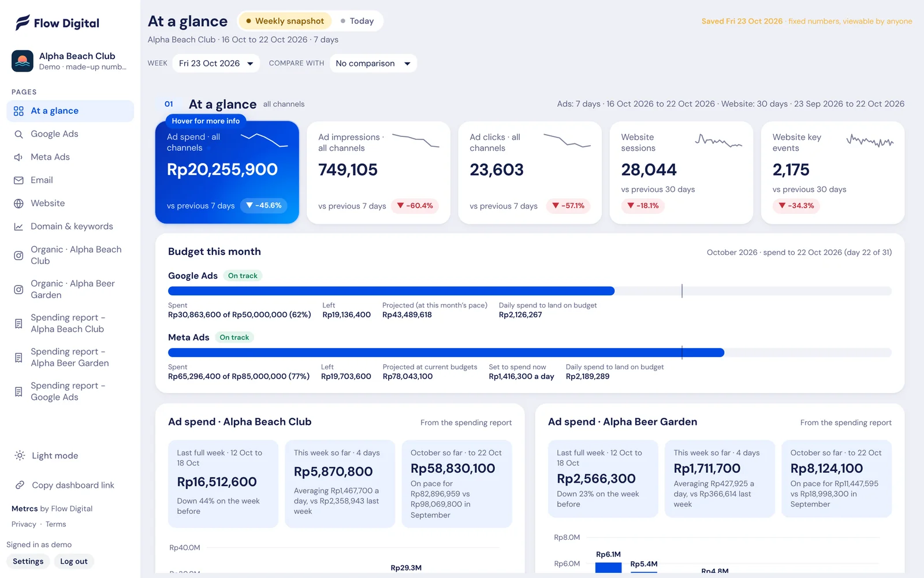Click the Settings button

point(28,561)
